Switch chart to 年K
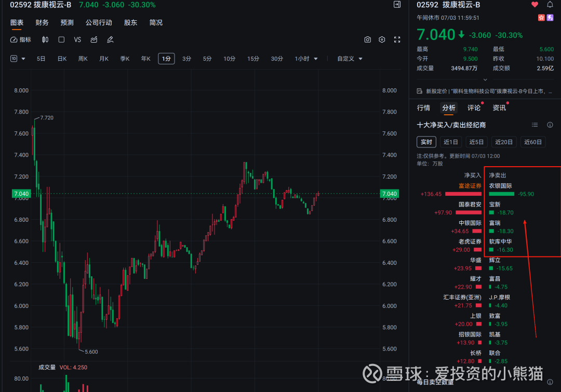 [145, 59]
